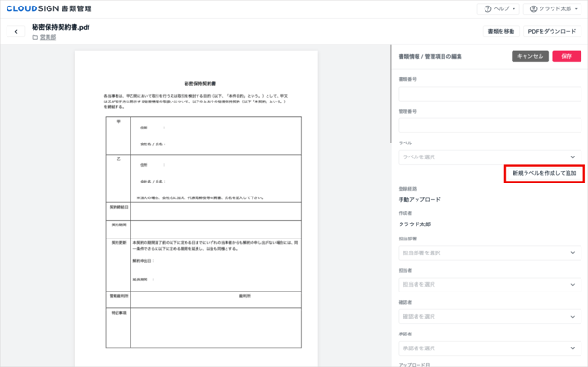588x367 pixels.
Task: Open the ヘルプ menu
Action: point(498,9)
